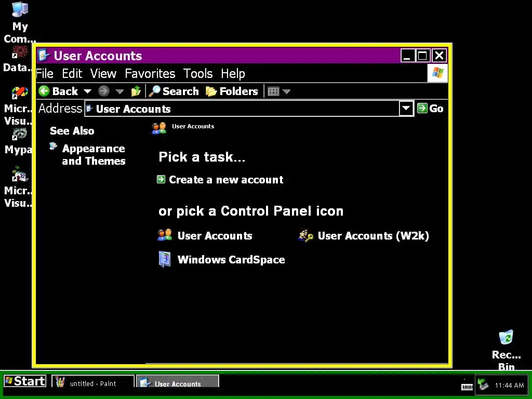This screenshot has height=399, width=532.
Task: Open the Forward history dropdown arrow
Action: pyautogui.click(x=119, y=91)
